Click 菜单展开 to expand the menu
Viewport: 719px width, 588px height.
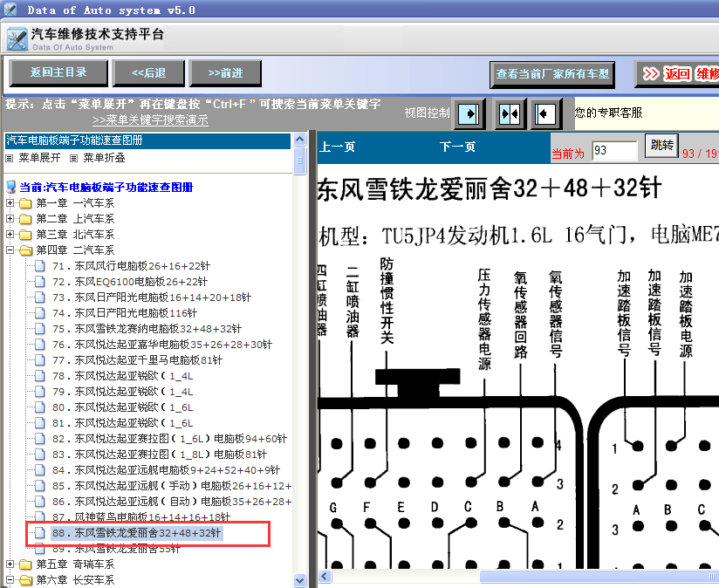pyautogui.click(x=39, y=158)
